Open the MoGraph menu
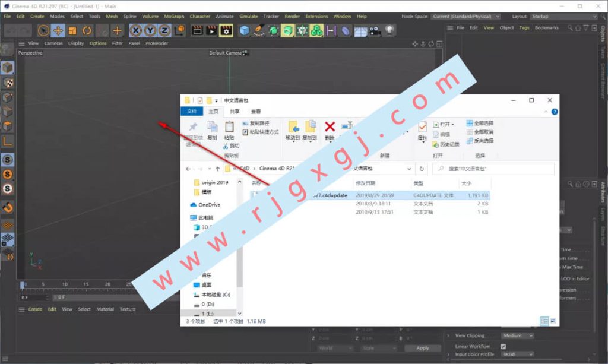 tap(174, 16)
